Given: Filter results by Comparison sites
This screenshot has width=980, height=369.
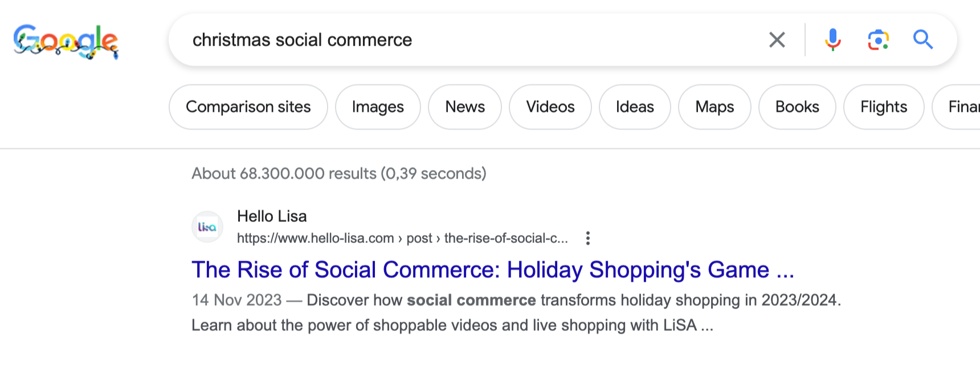Looking at the screenshot, I should click(x=248, y=107).
